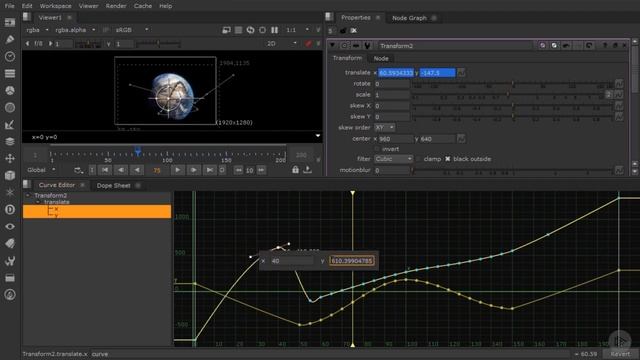
Task: Click the motionblur slider
Action: [x=512, y=170]
